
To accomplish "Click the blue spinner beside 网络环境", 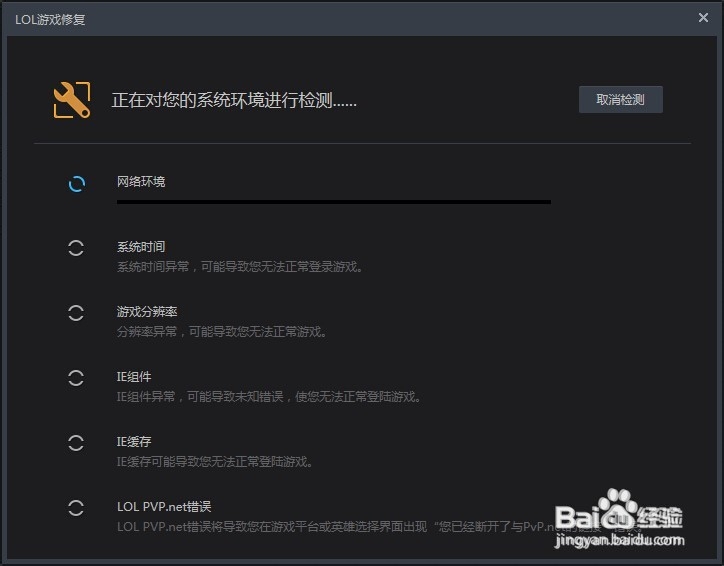I will click(x=77, y=184).
